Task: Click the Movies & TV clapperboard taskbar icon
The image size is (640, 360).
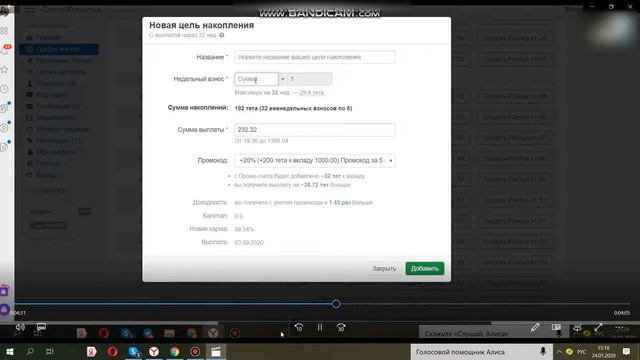Action: [216, 351]
